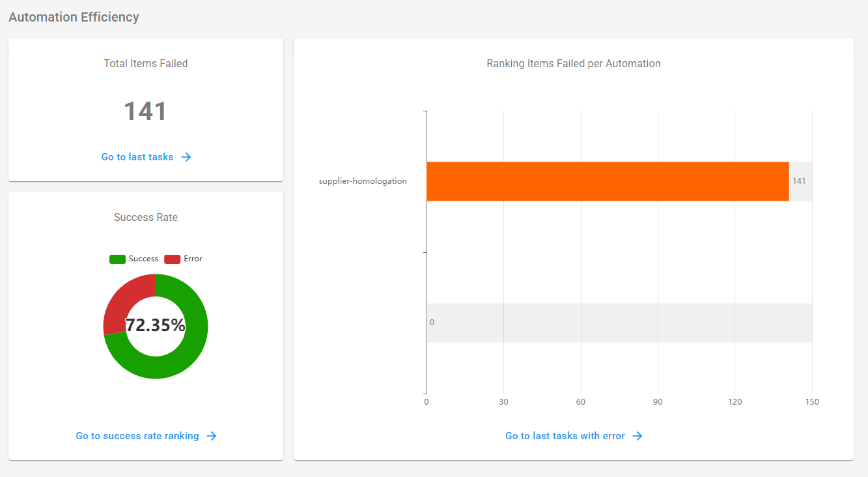
Task: Click the 72.35% success rate value
Action: pyautogui.click(x=156, y=326)
